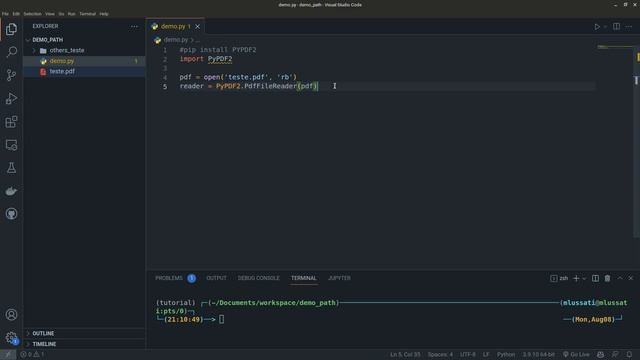Select demo.py in the Explorer tree
The image size is (640, 360).
84,61
